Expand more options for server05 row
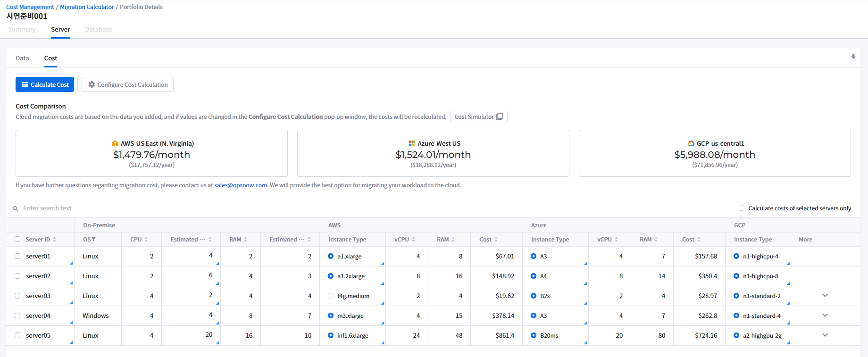The height and width of the screenshot is (357, 868). coord(825,335)
